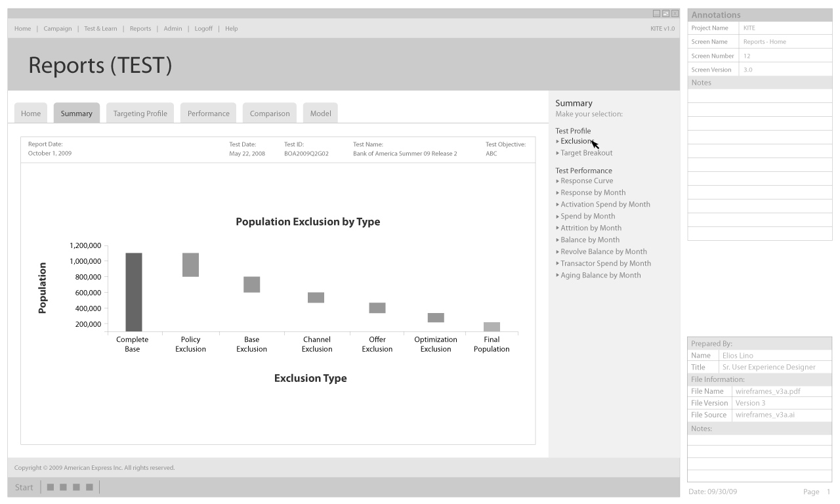Select Attrition by Month report
The image size is (840, 504).
[591, 228]
